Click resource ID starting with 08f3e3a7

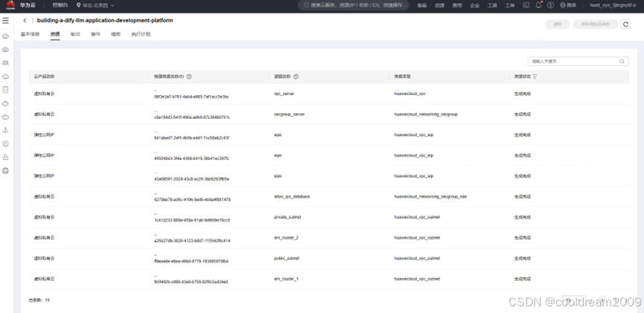[x=191, y=97]
